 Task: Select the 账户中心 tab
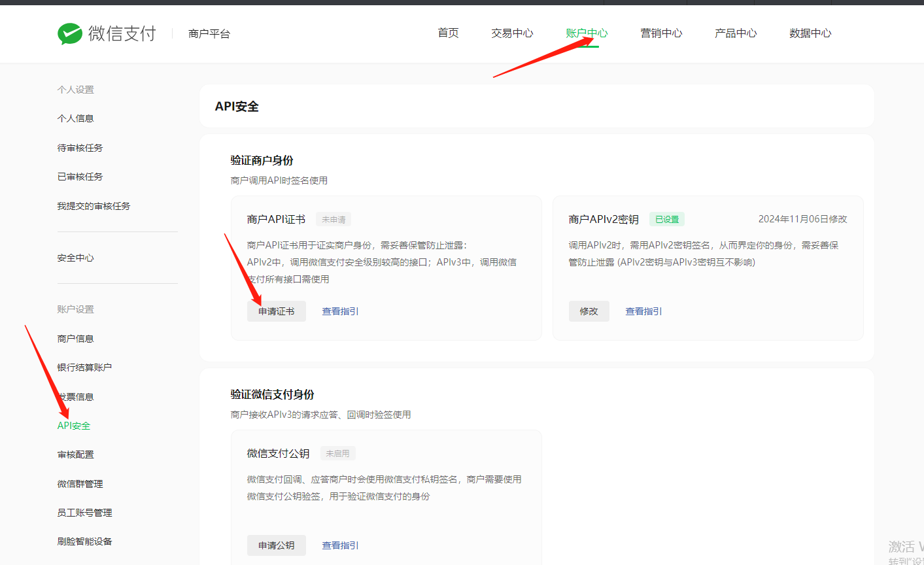tap(587, 33)
